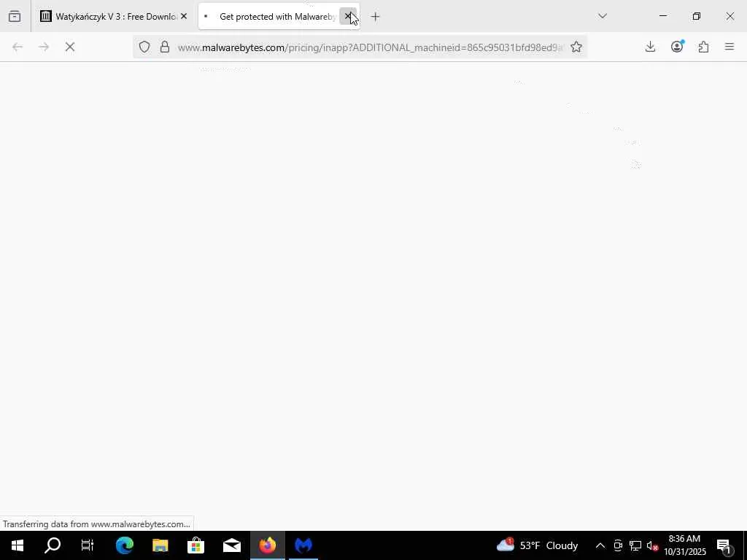Open tracking protection shield panel
The height and width of the screenshot is (560, 747).
click(x=144, y=47)
